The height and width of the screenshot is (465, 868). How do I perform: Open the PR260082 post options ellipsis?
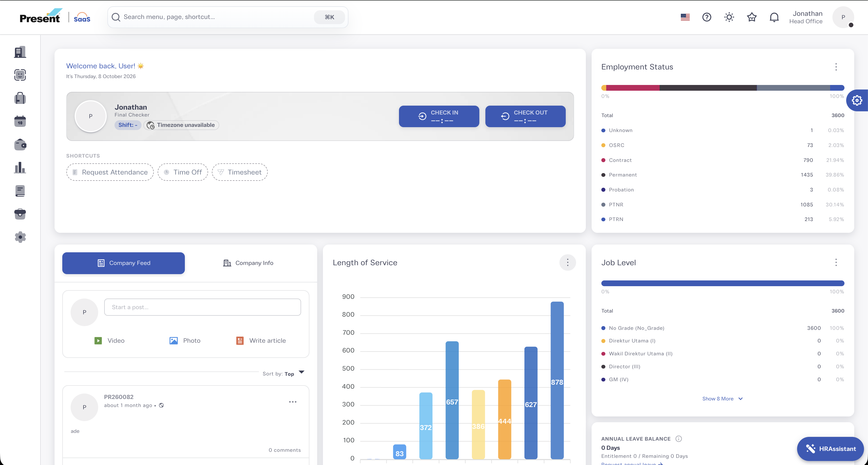click(x=293, y=402)
